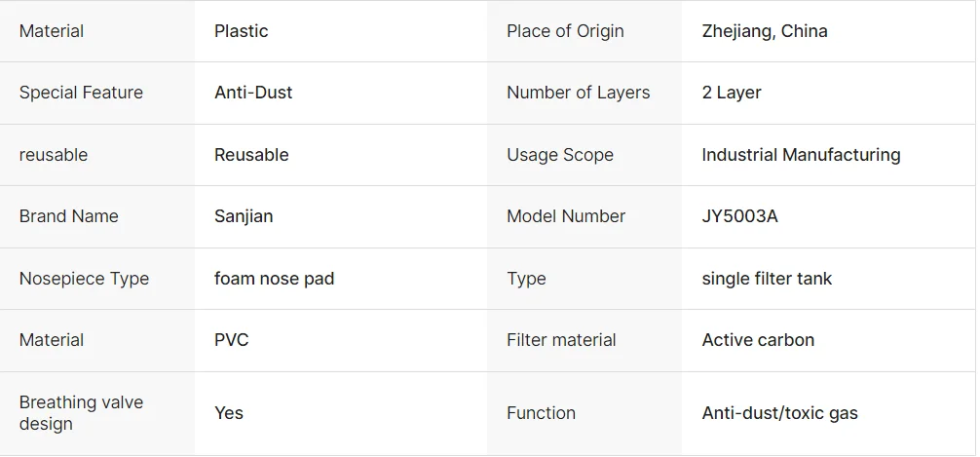The width and height of the screenshot is (980, 457).
Task: Click the "Nosepiece Type" label
Action: pos(84,279)
